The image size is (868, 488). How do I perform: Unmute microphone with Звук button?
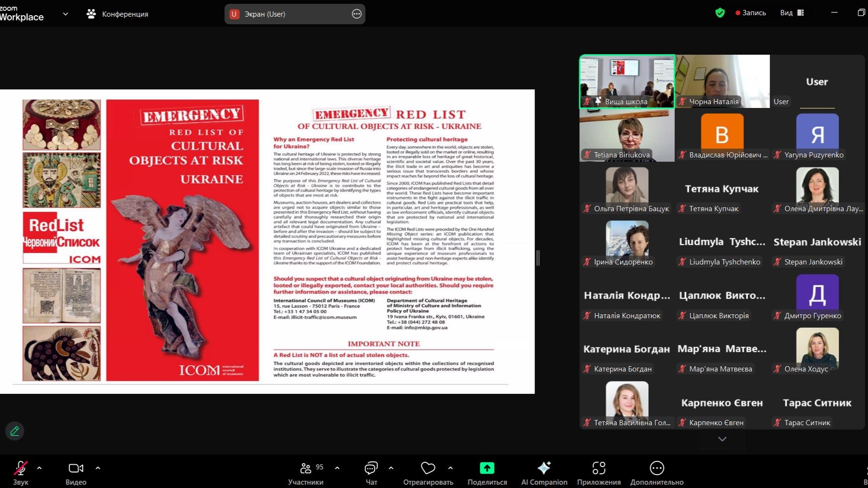(20, 468)
